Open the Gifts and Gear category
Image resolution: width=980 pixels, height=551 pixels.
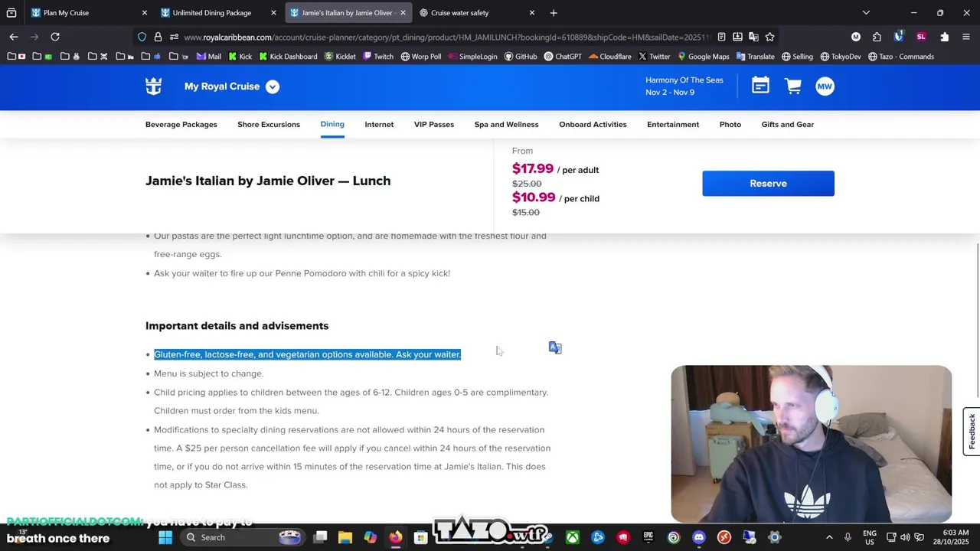[x=788, y=125]
